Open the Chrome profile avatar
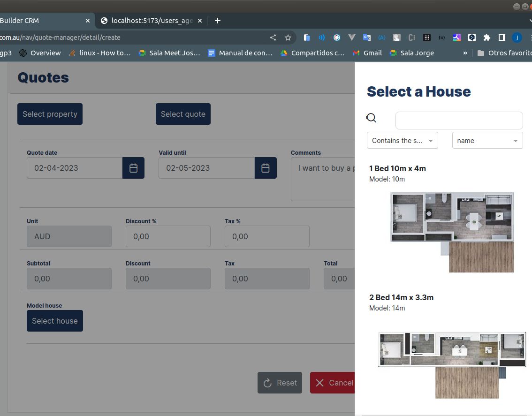The image size is (532, 416). coord(517,38)
